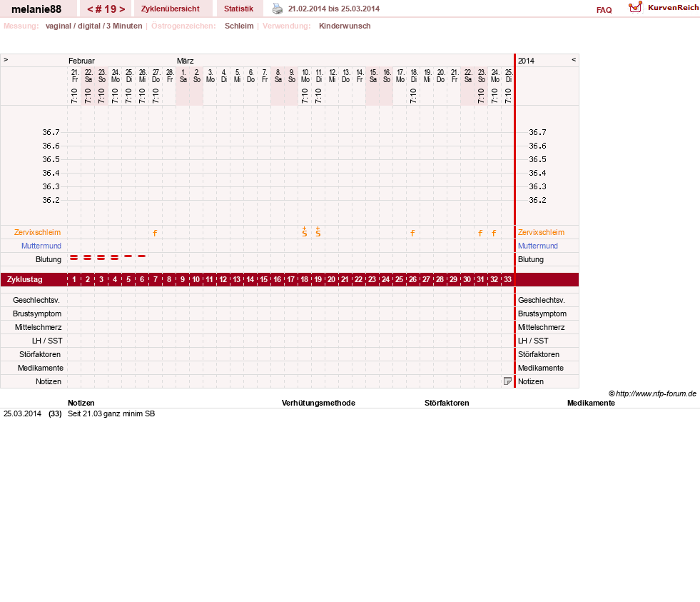Expand the chart using the '>' arrow at left header
Screen dimensions: 700x602
click(x=6, y=59)
